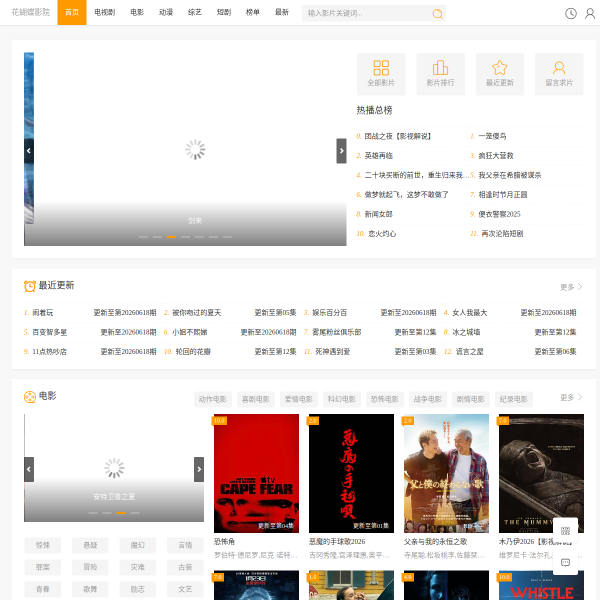Open hot list entry 英雄再临

tap(378, 156)
